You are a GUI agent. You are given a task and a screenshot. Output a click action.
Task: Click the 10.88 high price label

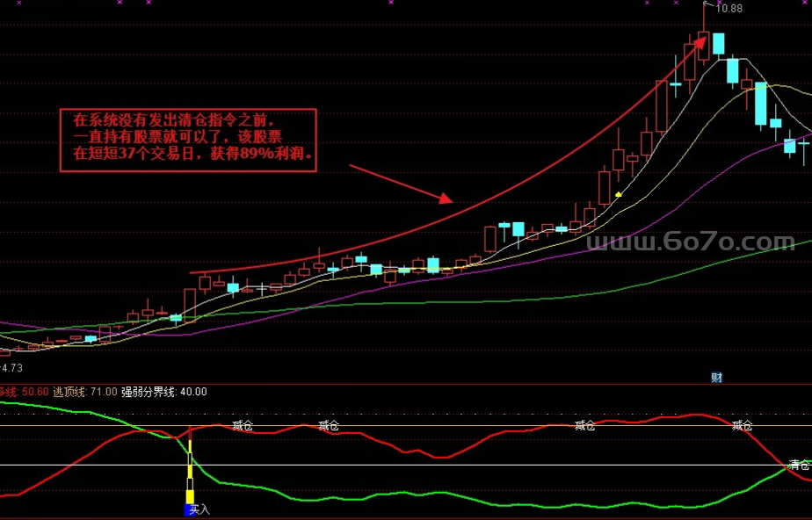pos(729,9)
